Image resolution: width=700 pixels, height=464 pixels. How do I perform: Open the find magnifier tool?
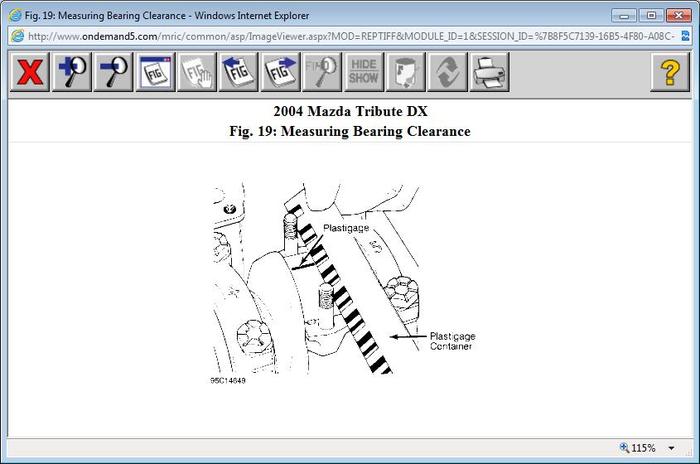(322, 72)
